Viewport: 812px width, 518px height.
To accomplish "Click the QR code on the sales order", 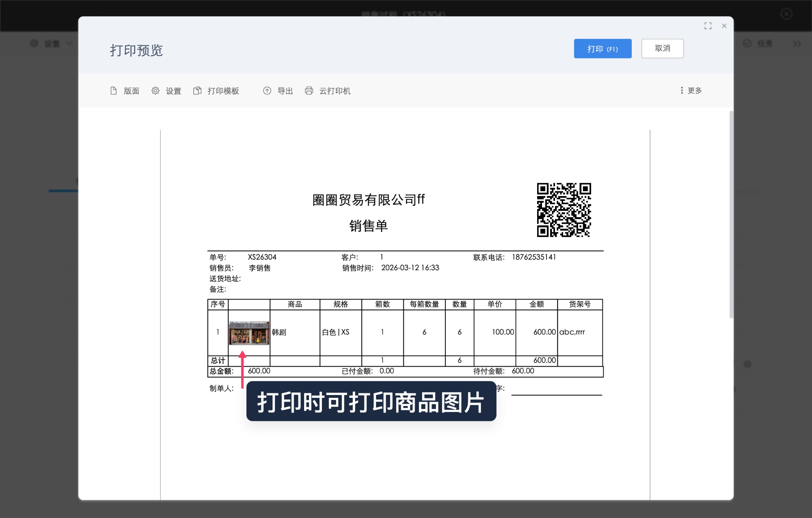I will pos(564,210).
